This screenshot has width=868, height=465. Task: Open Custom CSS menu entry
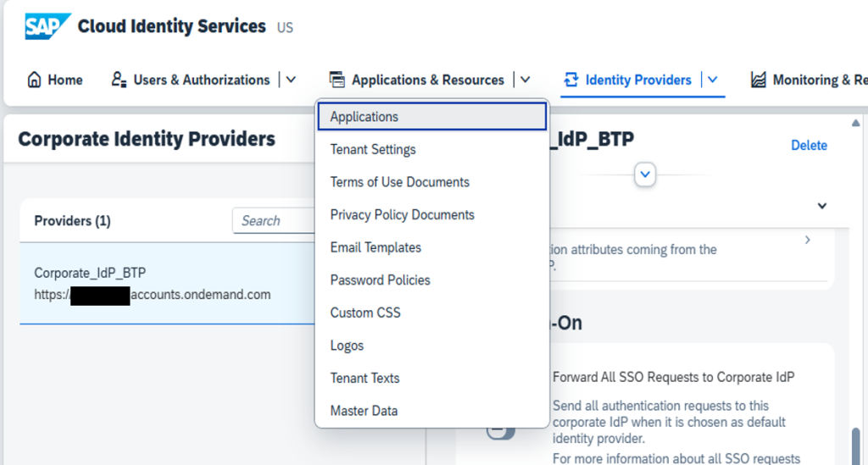tap(364, 313)
